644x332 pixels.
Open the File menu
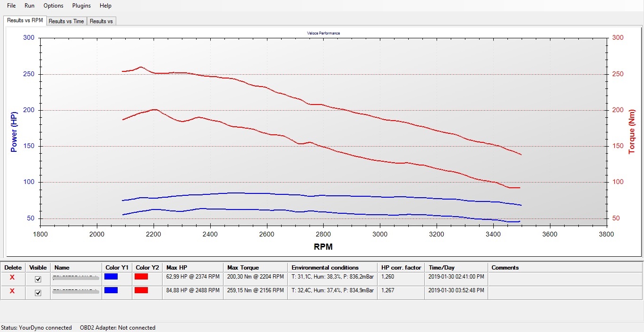pyautogui.click(x=11, y=6)
